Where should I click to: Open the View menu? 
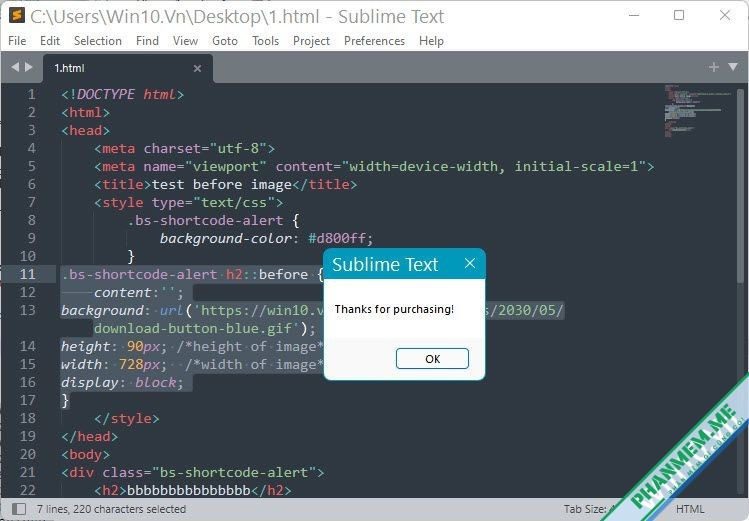click(185, 41)
